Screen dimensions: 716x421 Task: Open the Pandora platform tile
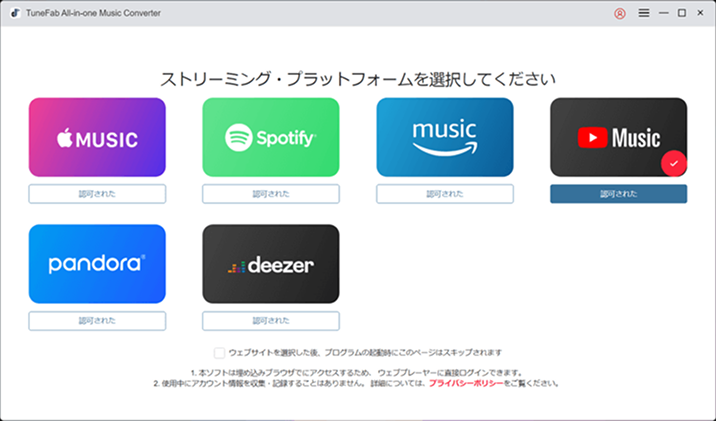tap(97, 264)
